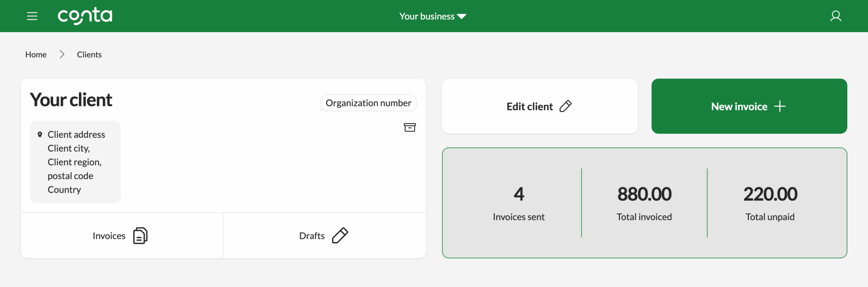The image size is (868, 287).
Task: Click the Country text in address
Action: click(x=64, y=189)
